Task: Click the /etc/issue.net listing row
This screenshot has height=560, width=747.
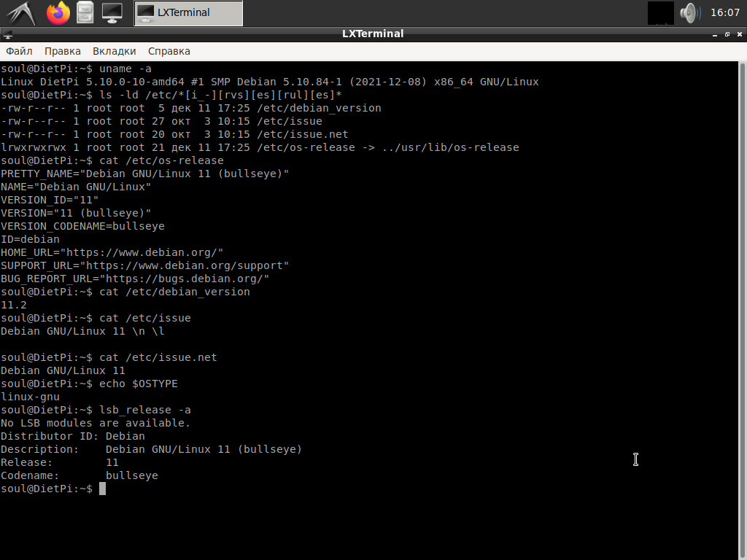Action: point(174,134)
